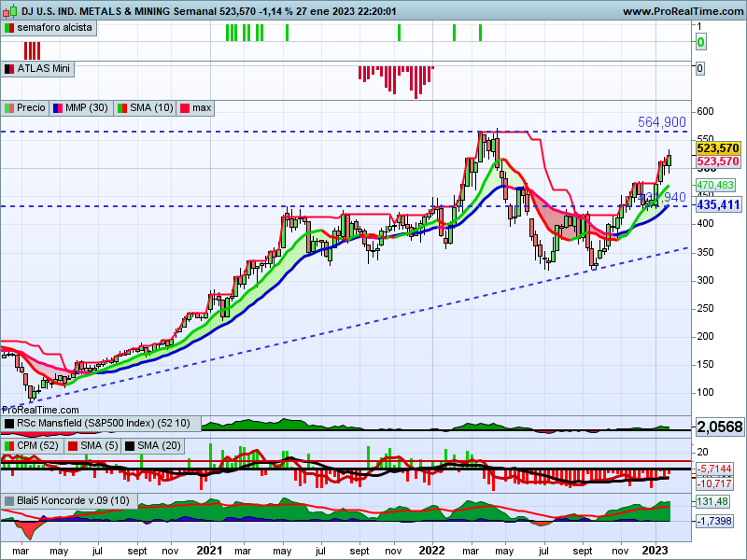The width and height of the screenshot is (747, 560).
Task: Select the semaforo alcista indicator label
Action: click(x=54, y=28)
